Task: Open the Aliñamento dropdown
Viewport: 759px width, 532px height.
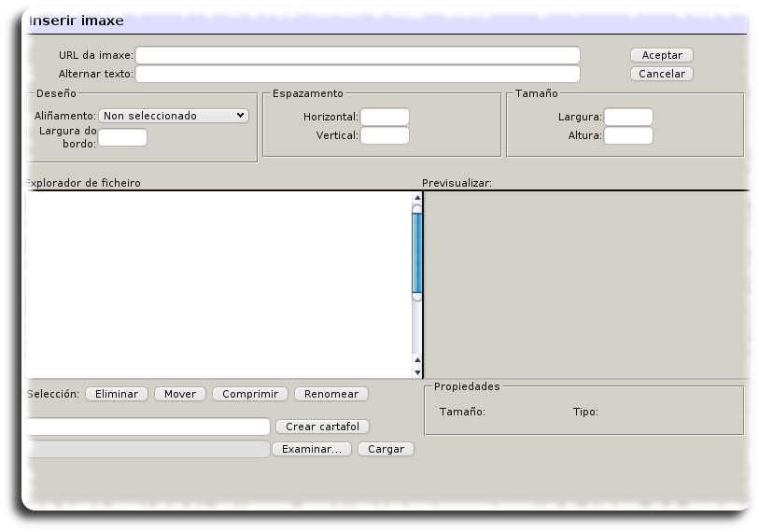Action: (173, 116)
